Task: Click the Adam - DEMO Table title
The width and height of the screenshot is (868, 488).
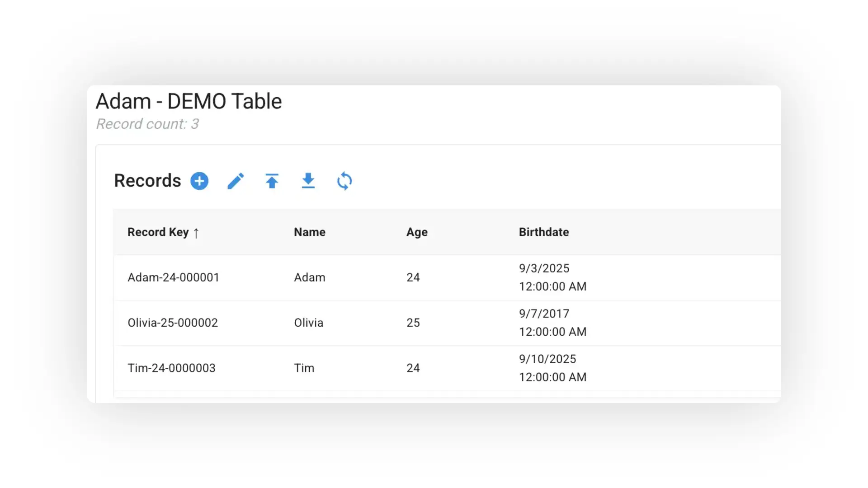Action: click(x=188, y=101)
